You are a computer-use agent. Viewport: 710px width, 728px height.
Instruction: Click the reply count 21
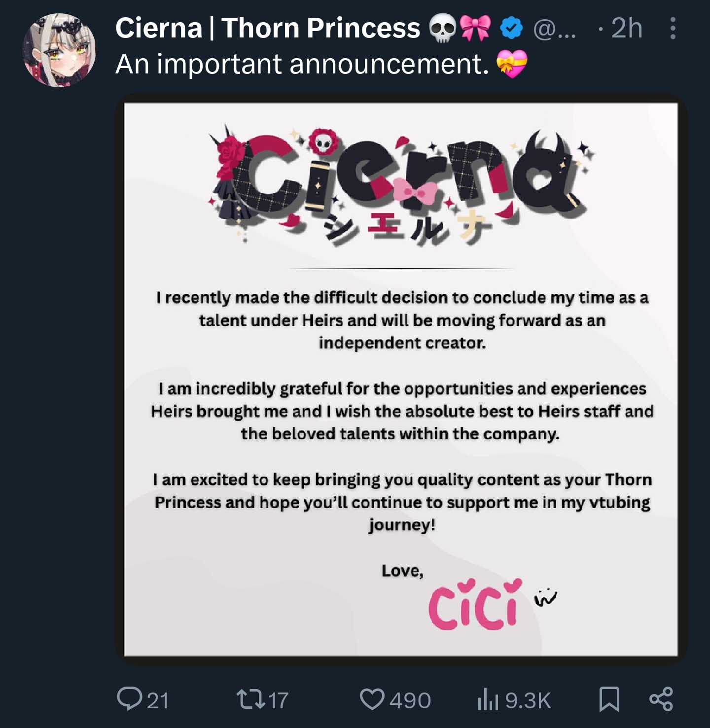click(158, 700)
